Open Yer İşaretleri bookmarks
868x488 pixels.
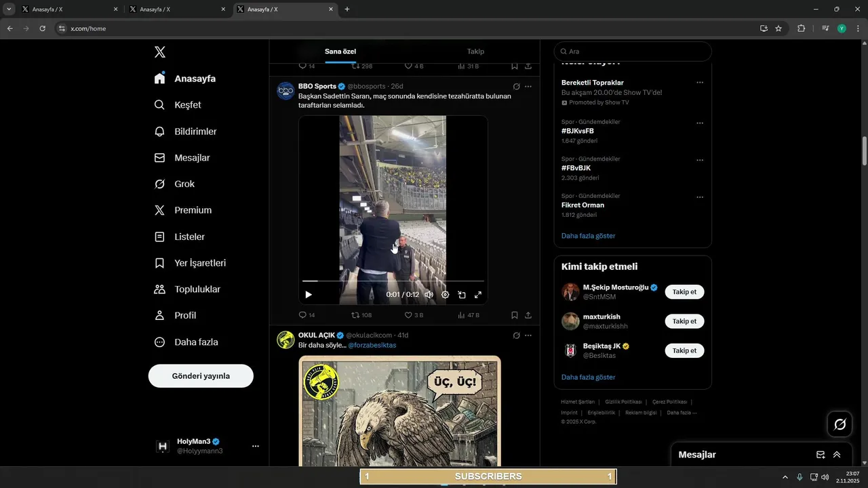click(191, 263)
